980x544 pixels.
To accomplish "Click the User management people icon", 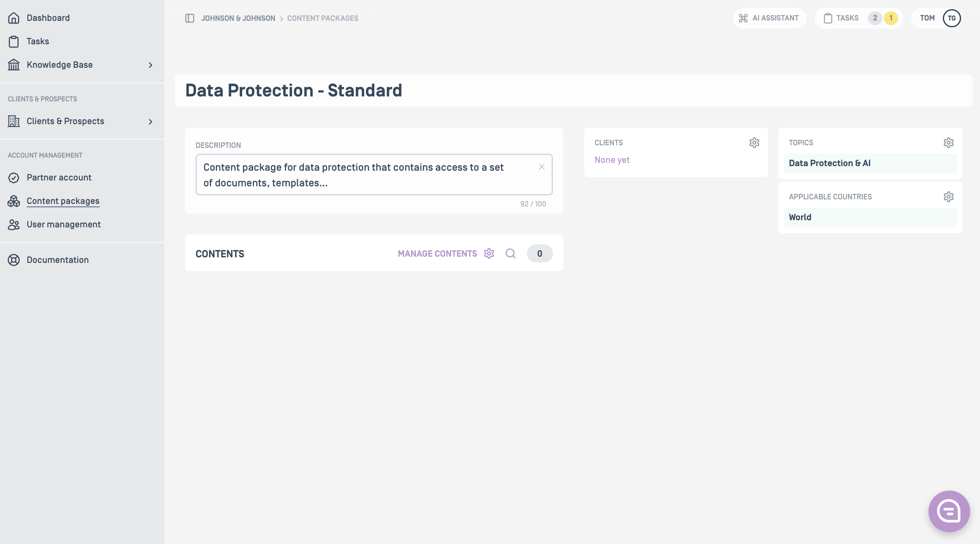I will pyautogui.click(x=14, y=225).
